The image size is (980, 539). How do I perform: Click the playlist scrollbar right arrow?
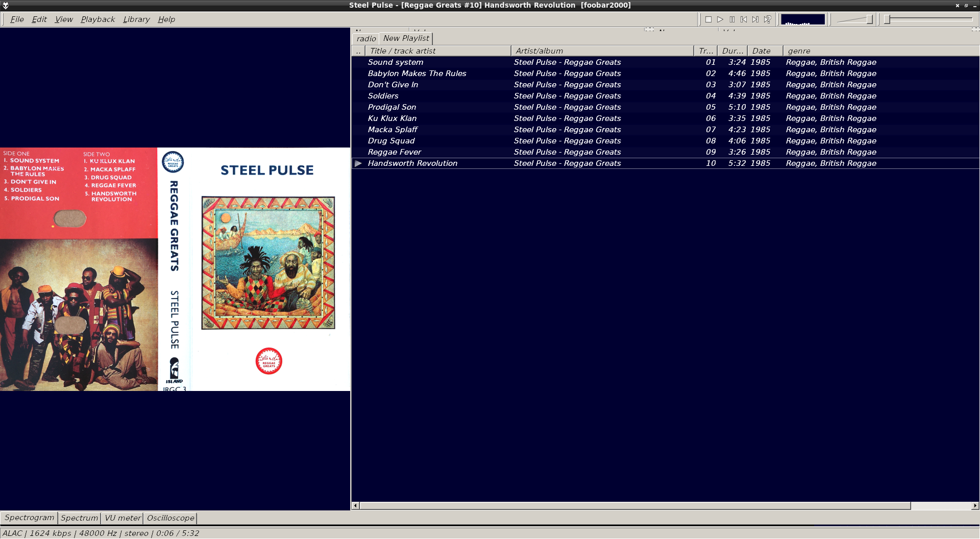[x=975, y=506]
